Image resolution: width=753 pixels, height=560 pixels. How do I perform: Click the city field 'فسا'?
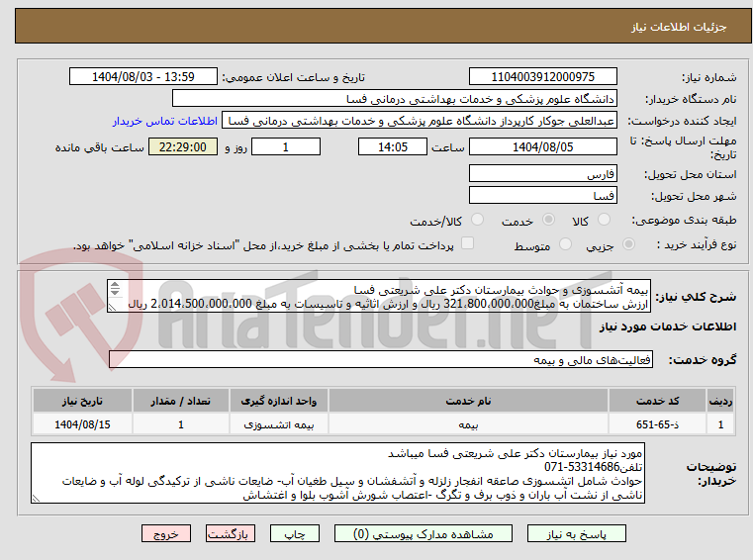click(x=542, y=196)
